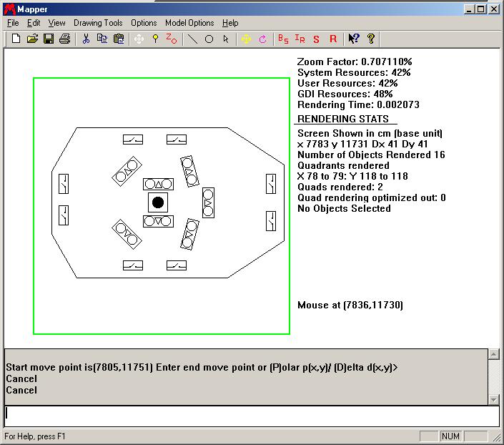Click the yellow Move object icon
Viewport: 504px width, 445px height.
pyautogui.click(x=246, y=39)
